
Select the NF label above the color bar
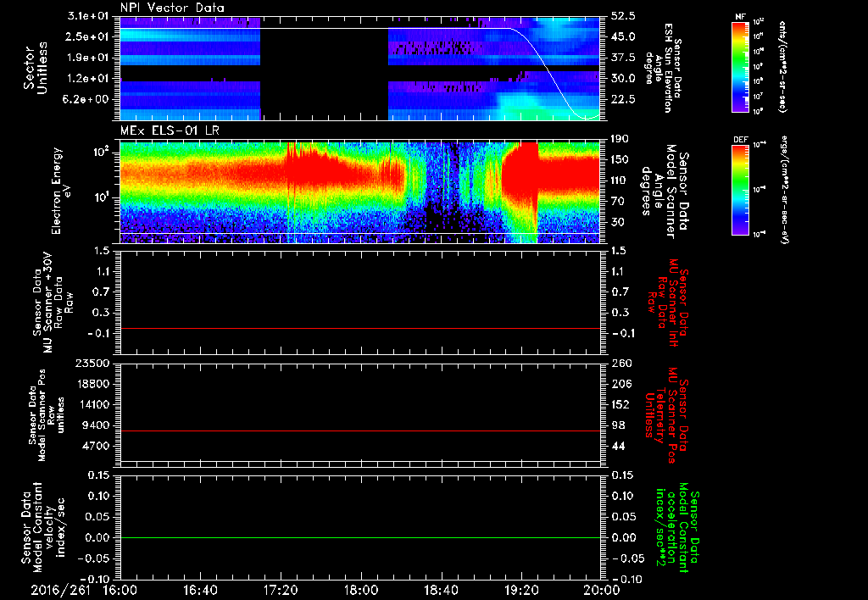click(740, 17)
